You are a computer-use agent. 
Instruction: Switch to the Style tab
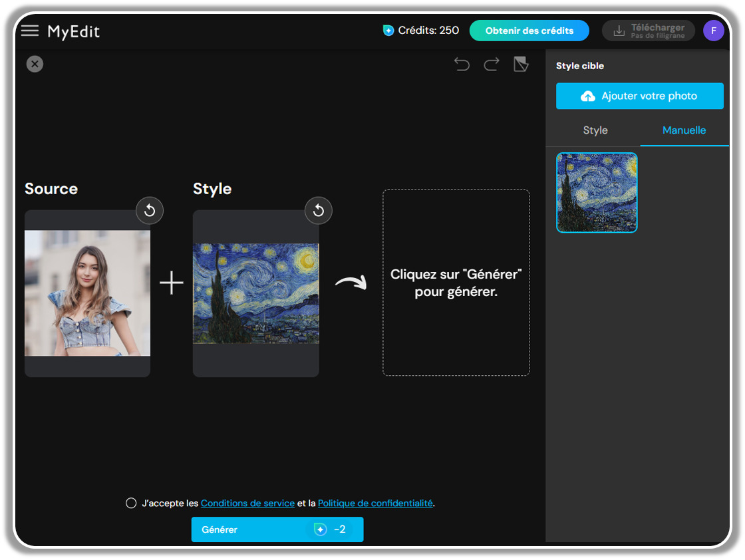[595, 130]
